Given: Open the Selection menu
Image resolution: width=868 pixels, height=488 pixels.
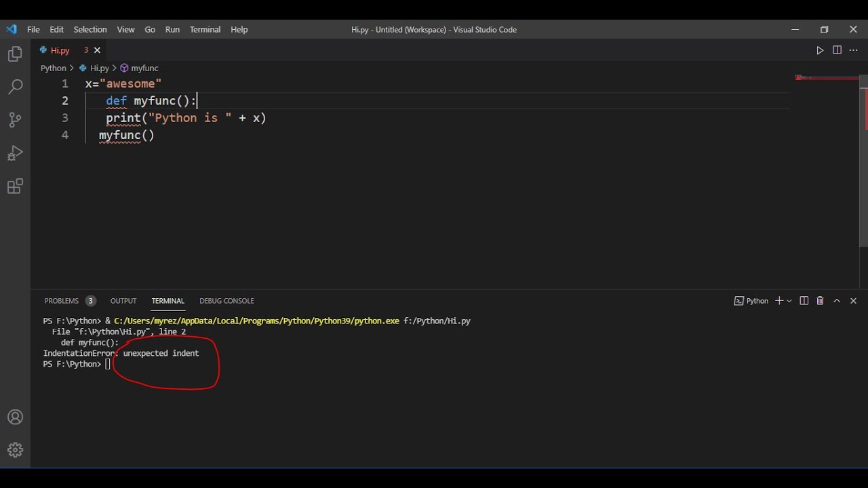Looking at the screenshot, I should (x=90, y=29).
